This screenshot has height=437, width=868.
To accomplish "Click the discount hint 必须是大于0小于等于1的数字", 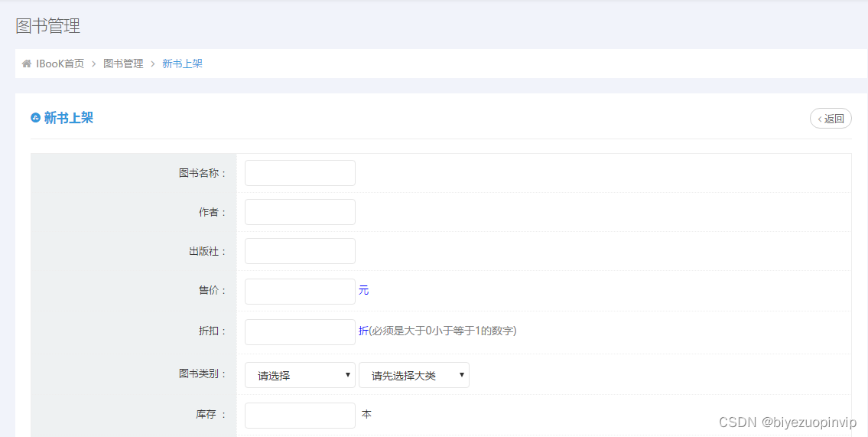I will pos(442,331).
